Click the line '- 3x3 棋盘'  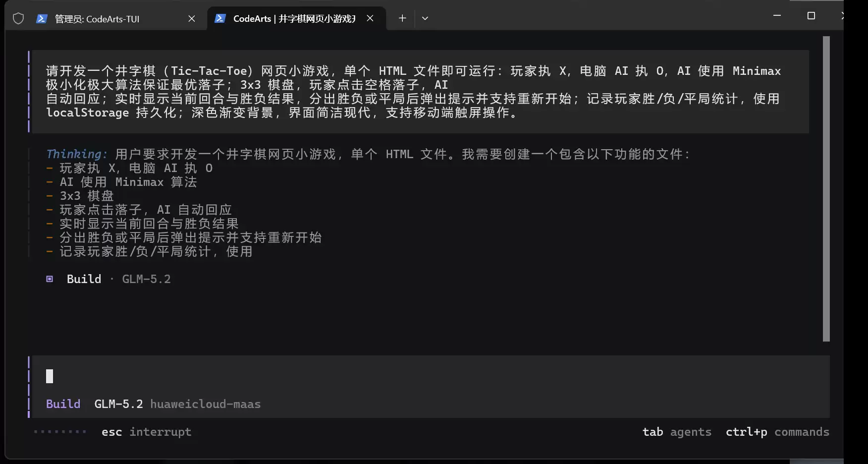click(80, 196)
